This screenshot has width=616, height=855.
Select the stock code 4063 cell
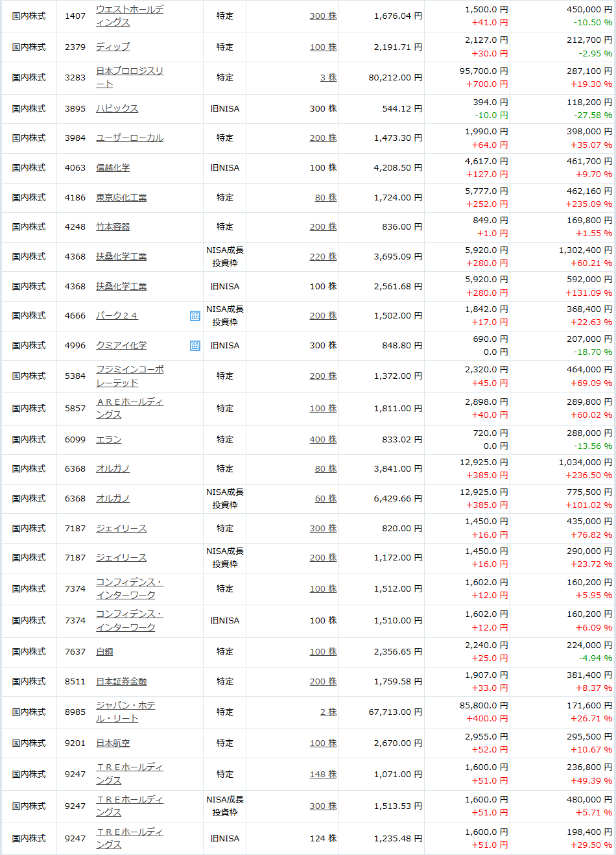coord(75,167)
